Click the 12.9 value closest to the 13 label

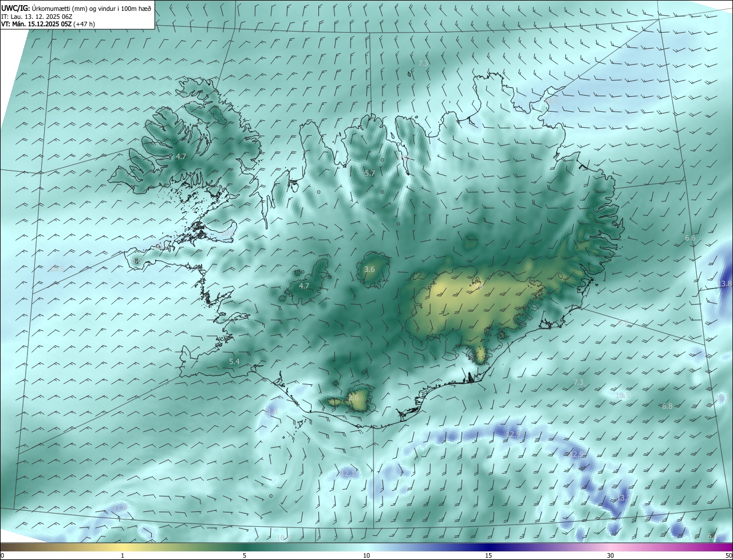click(577, 454)
